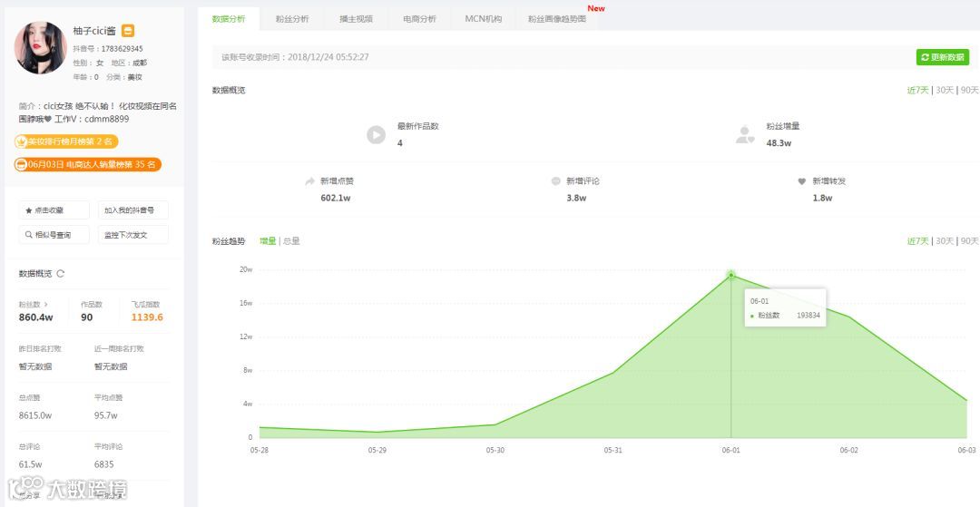
Task: Click the 总评论 value 61.5w
Action: (31, 464)
